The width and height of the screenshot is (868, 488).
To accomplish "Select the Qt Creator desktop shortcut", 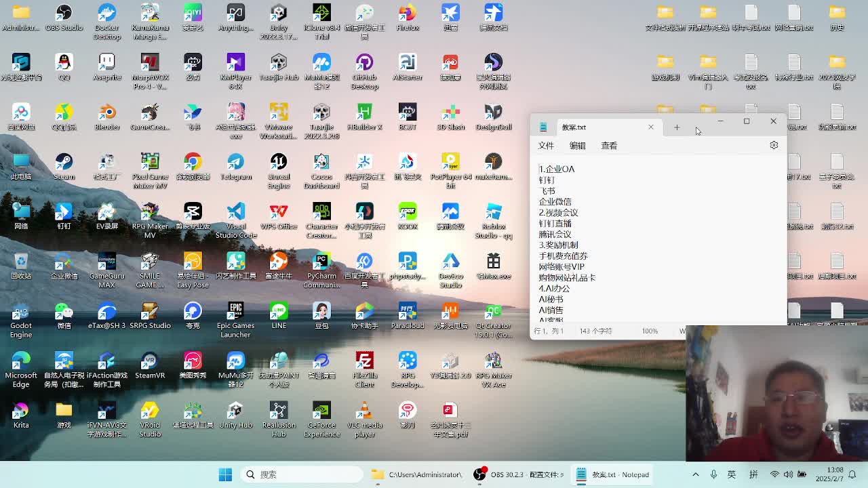I will pyautogui.click(x=493, y=320).
